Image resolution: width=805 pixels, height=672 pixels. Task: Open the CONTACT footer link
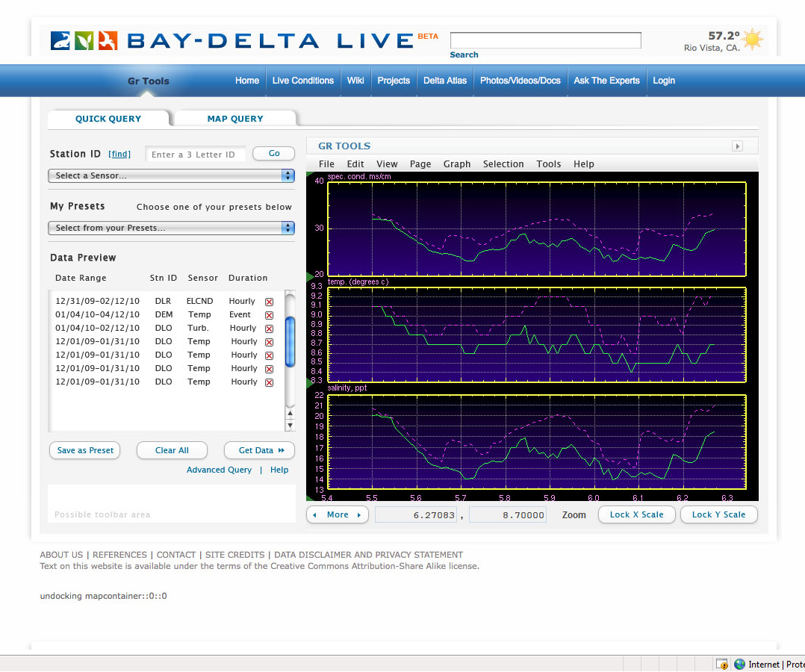pos(176,555)
